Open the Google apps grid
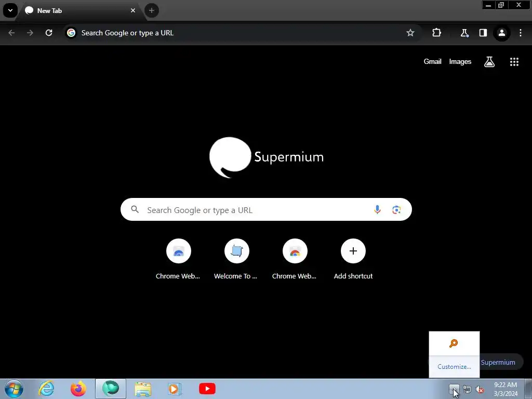Screen dimensions: 532x399 tap(514, 62)
